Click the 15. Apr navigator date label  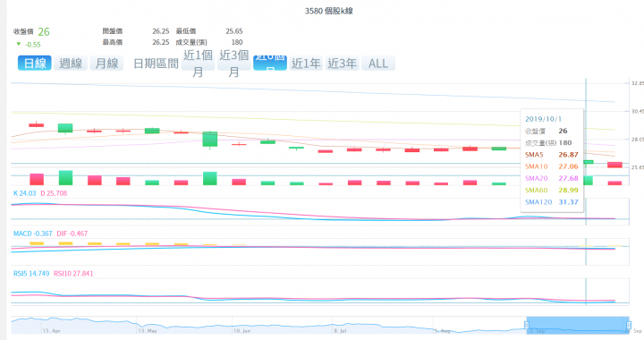[x=51, y=330]
